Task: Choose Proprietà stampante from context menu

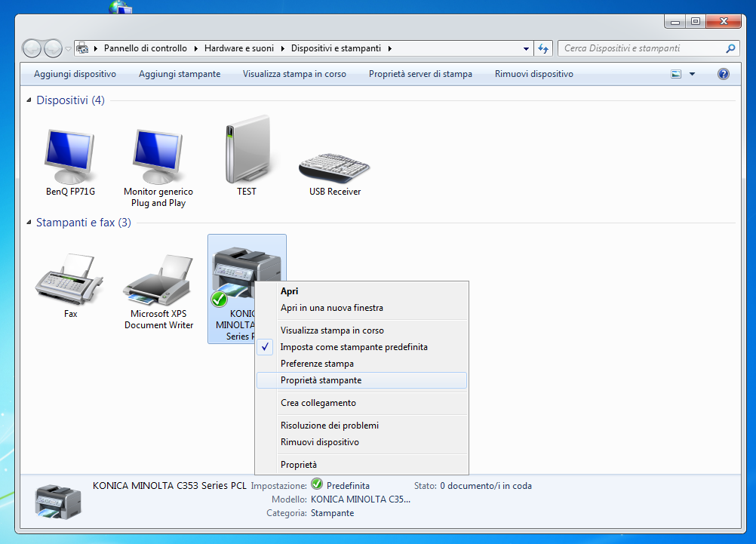Action: [x=321, y=380]
